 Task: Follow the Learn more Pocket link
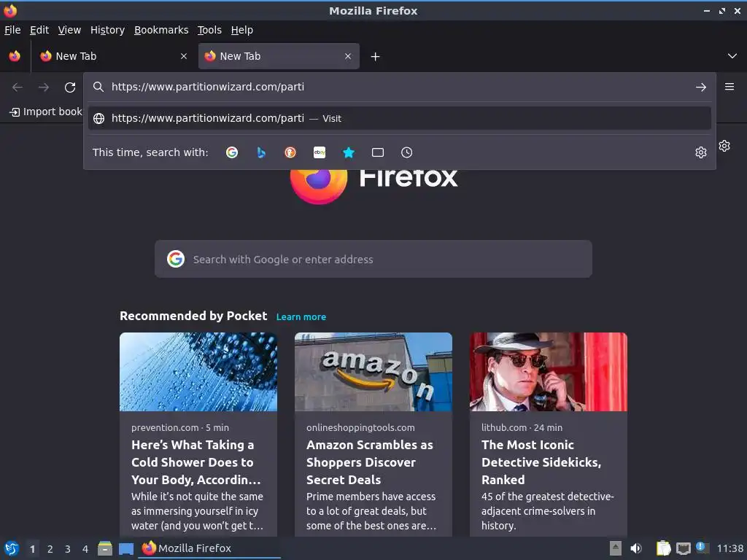pos(301,316)
